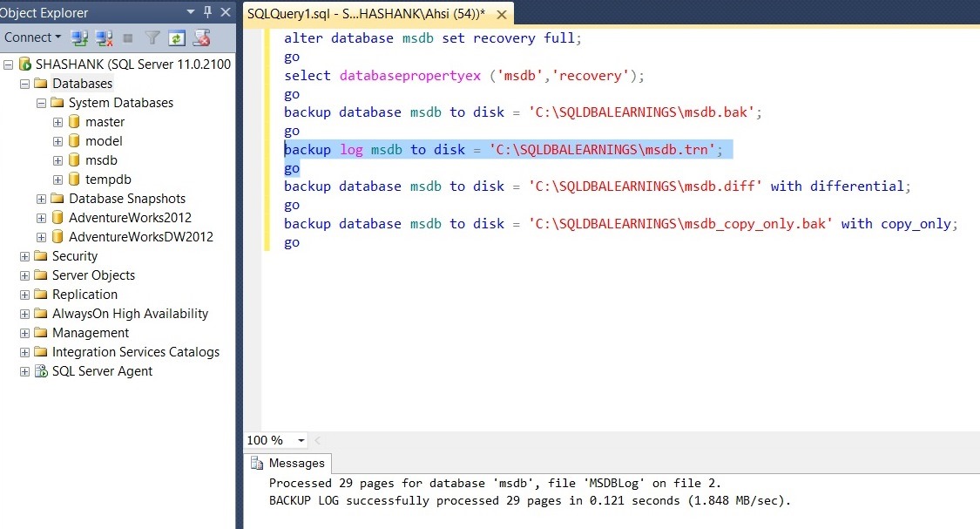Viewport: 980px width, 529px height.
Task: Expand the msdb database node
Action: pos(57,160)
